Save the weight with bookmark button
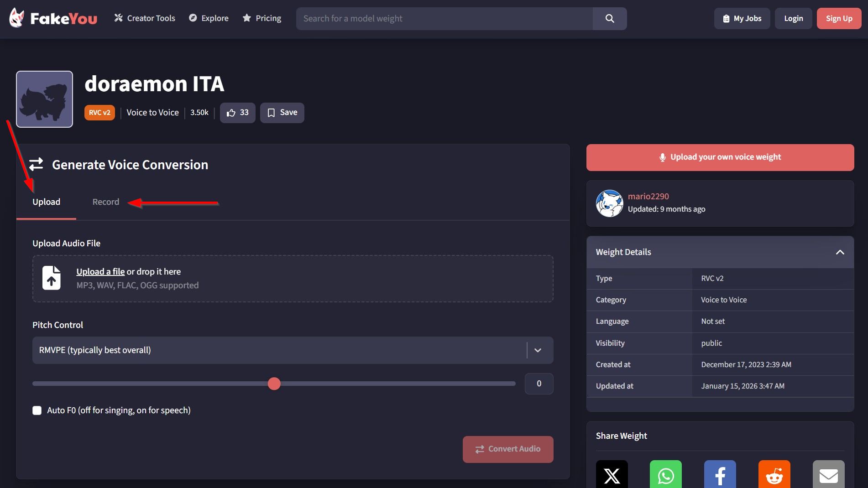Viewport: 868px width, 488px height. point(282,113)
